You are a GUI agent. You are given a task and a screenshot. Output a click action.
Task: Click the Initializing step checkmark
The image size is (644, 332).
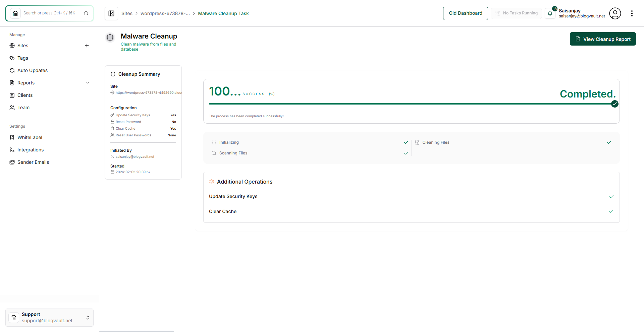click(406, 142)
